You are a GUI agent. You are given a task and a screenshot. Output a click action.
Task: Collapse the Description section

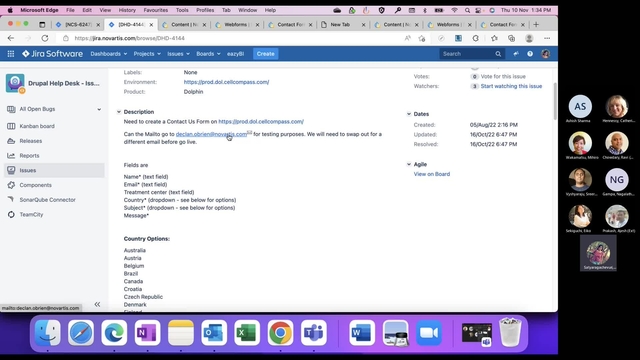[119, 112]
